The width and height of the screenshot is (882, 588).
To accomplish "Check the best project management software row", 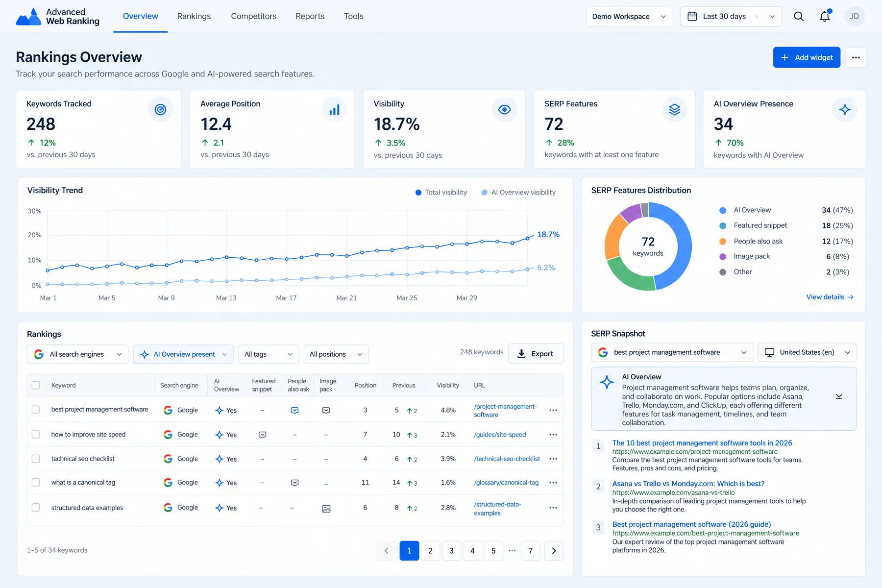I will [36, 409].
